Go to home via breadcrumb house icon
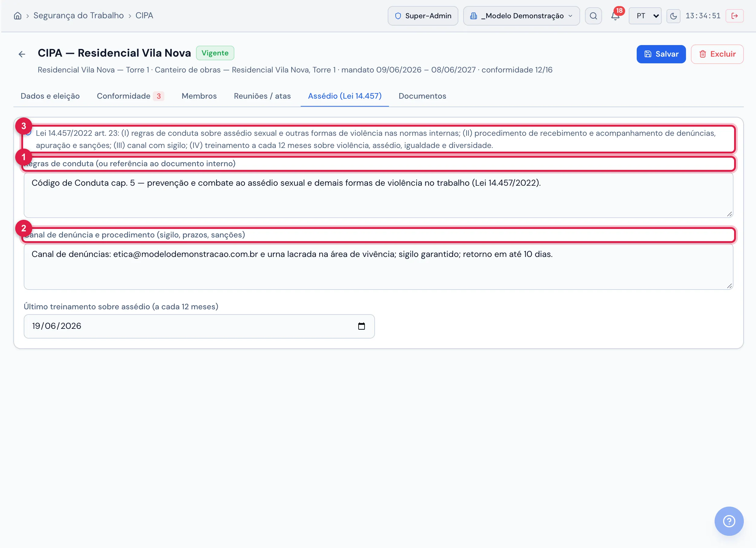 tap(17, 16)
